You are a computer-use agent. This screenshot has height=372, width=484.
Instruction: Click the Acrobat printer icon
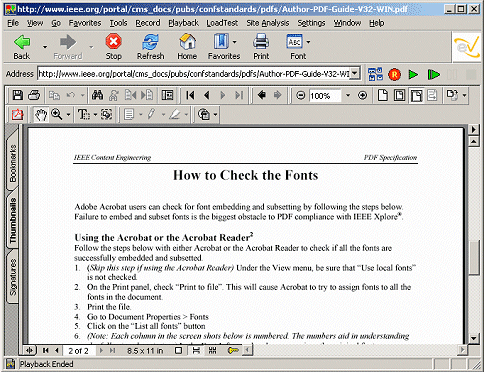tap(34, 96)
